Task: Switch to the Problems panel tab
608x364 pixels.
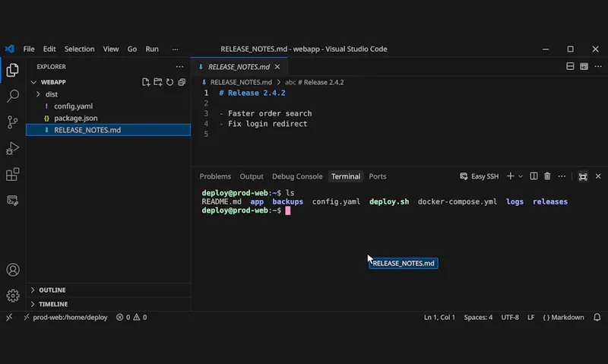Action: point(215,176)
